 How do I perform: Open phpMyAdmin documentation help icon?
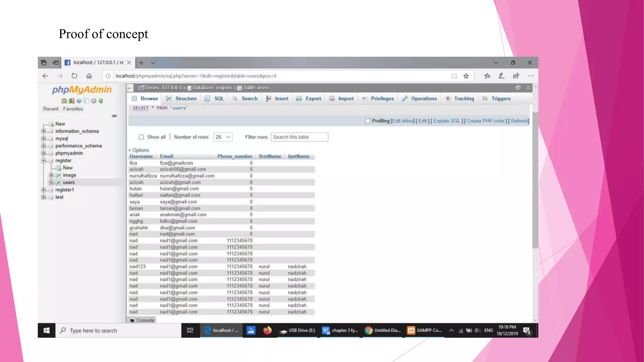coord(79,101)
